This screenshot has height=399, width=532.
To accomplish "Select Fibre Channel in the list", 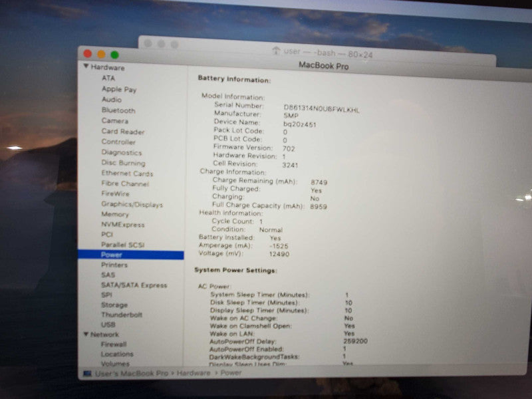I will click(x=125, y=184).
